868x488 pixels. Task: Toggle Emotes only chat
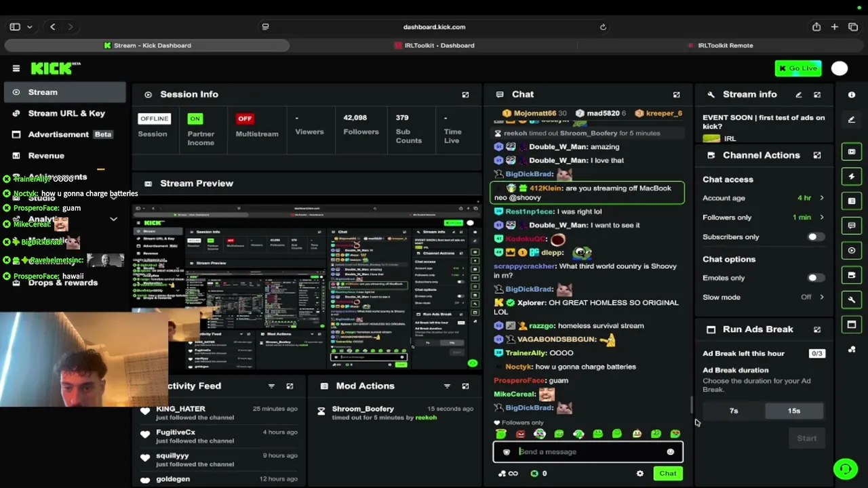tap(816, 278)
